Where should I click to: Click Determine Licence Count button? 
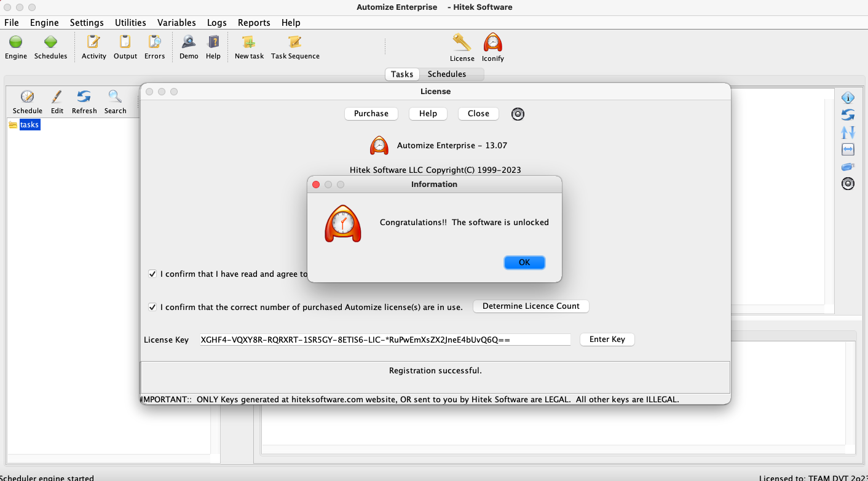coord(531,306)
